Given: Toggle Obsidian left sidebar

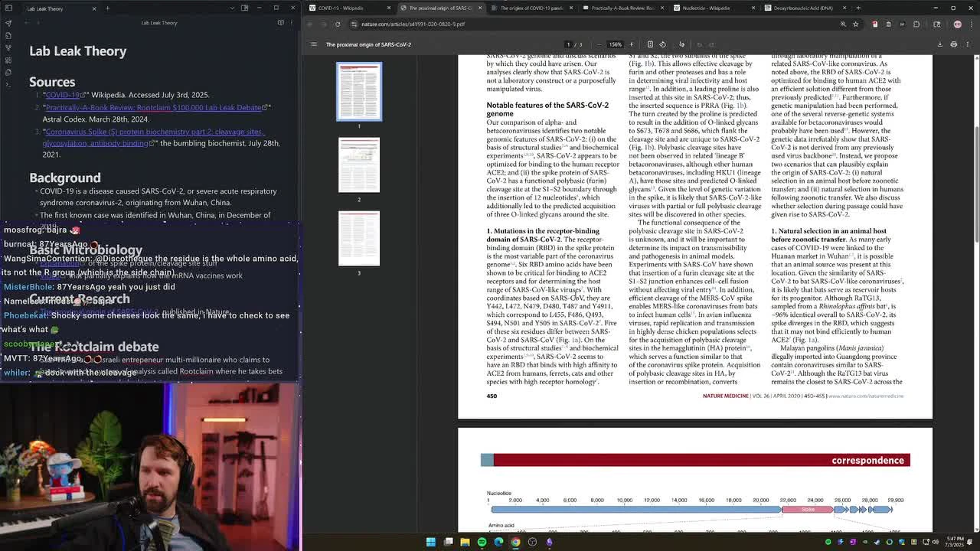Looking at the screenshot, I should tap(8, 8).
